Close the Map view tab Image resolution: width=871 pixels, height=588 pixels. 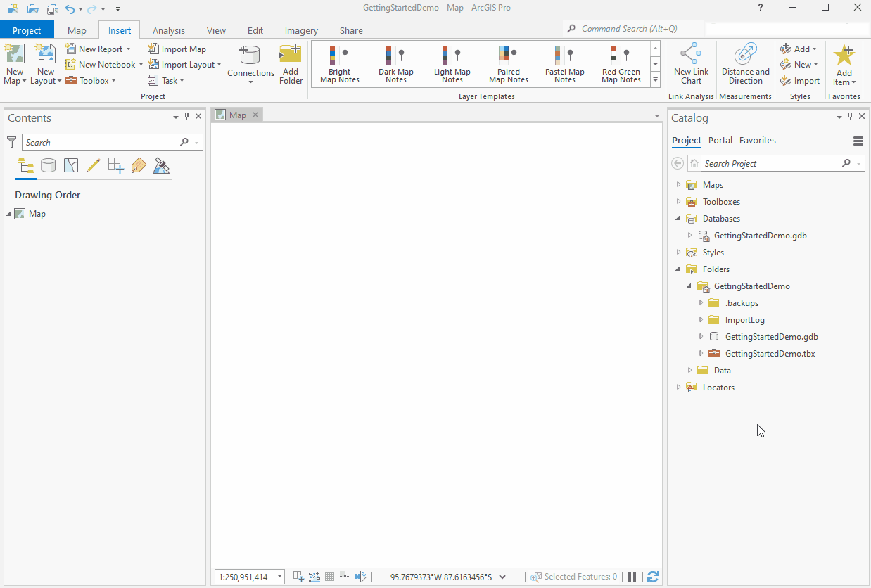[255, 115]
